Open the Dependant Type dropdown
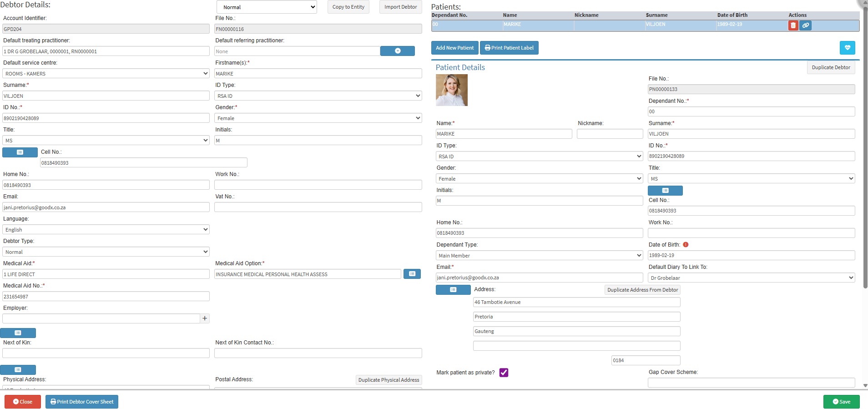Screen dimensions: 868x409 [x=539, y=256]
